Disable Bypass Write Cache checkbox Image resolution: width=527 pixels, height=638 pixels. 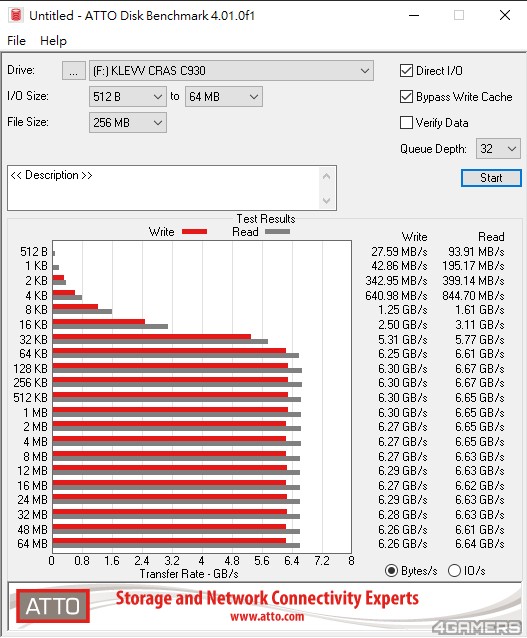406,97
